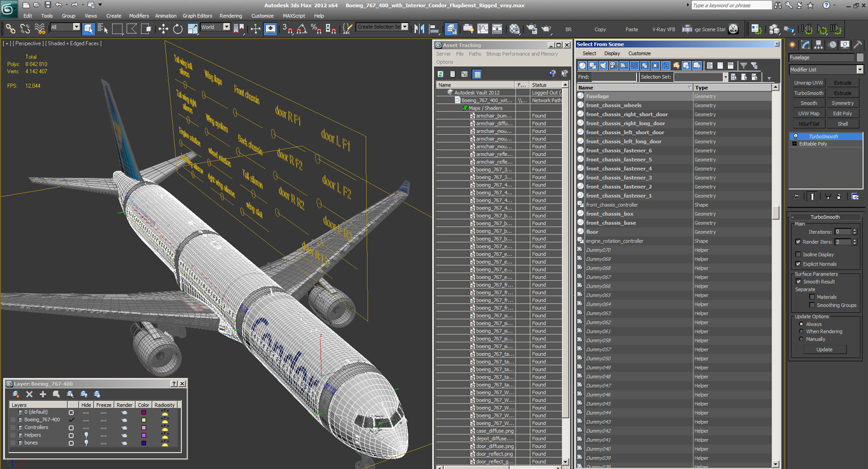Open Create Selection Set dropdown
The image size is (868, 469).
click(x=405, y=27)
